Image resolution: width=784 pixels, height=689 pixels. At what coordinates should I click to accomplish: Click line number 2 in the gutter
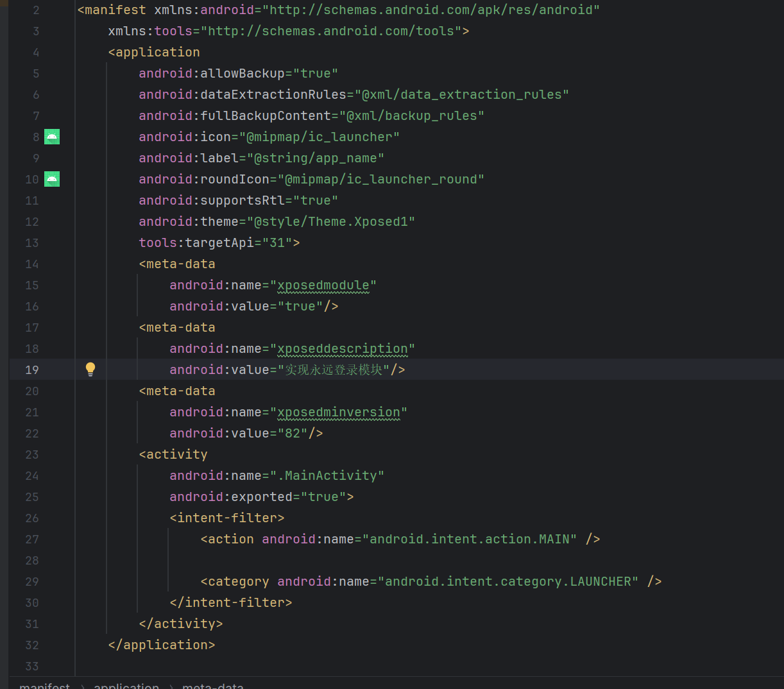[x=36, y=10]
